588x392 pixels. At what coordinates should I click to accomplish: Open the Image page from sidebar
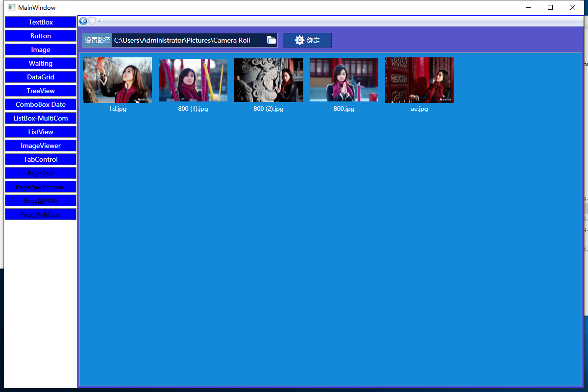click(41, 49)
